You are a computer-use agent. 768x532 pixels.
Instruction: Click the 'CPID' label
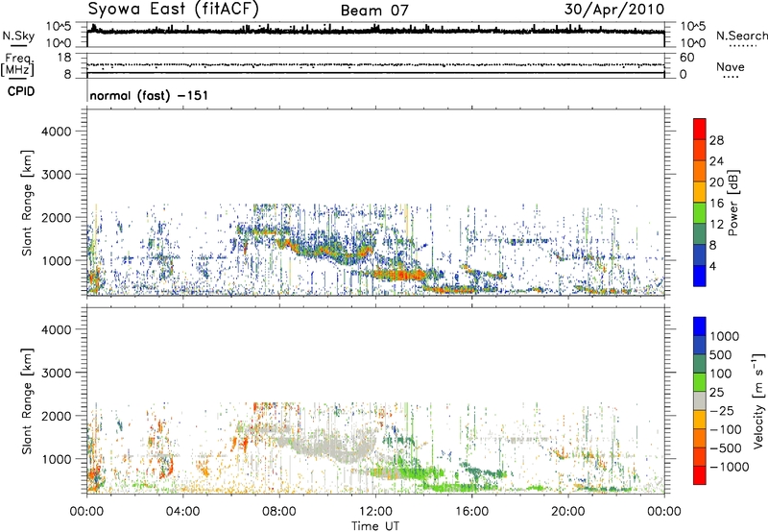point(21,91)
